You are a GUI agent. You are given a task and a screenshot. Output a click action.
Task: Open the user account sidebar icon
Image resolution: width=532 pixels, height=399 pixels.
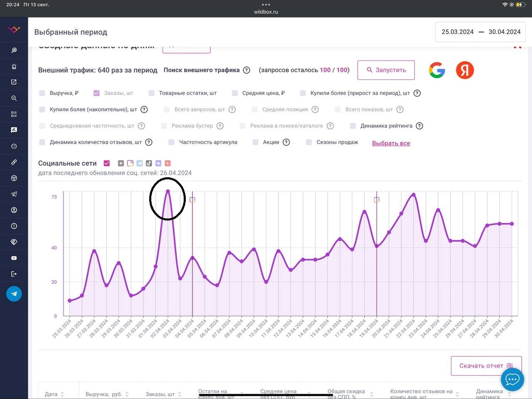[14, 210]
